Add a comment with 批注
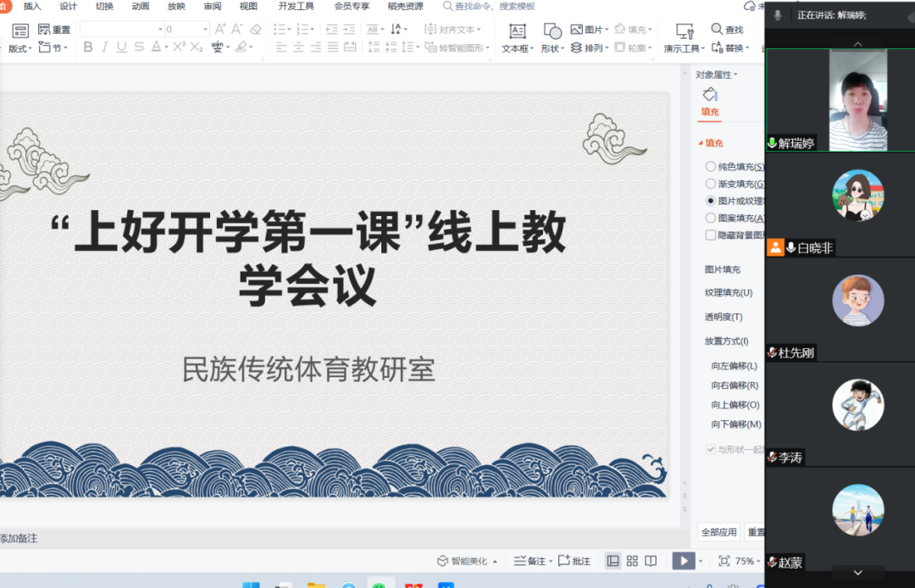Image resolution: width=915 pixels, height=588 pixels. 574,561
